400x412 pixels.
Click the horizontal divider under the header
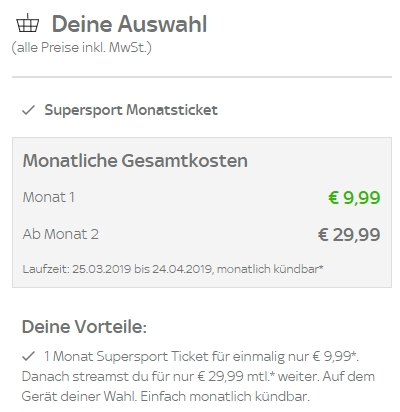tap(202, 77)
